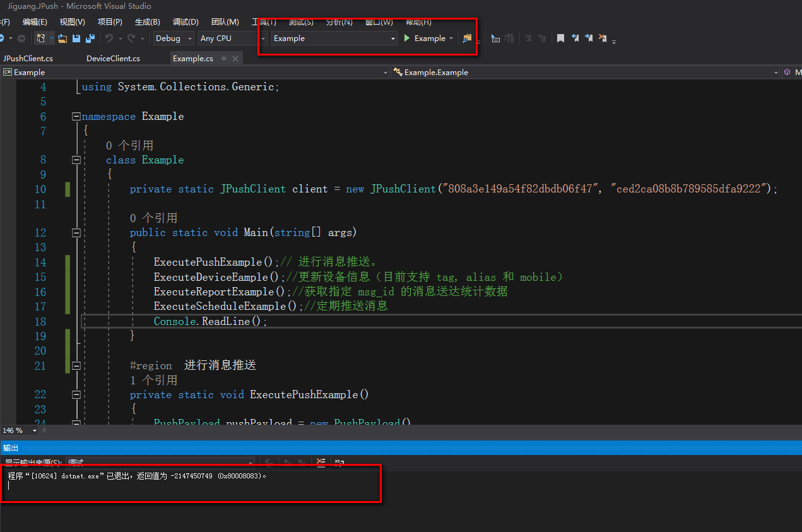Screen dimensions: 802x532
Task: Collapse the namespace Example block
Action: coord(76,117)
